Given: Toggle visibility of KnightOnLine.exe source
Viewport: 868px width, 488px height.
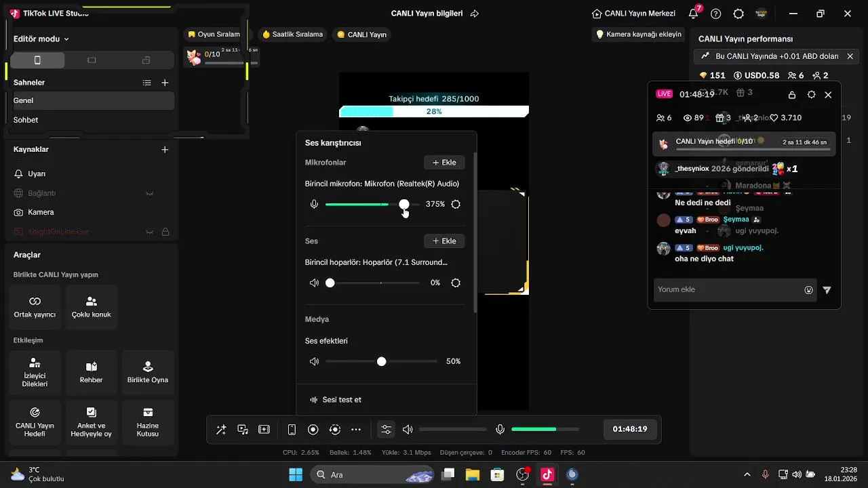Looking at the screenshot, I should click(x=149, y=232).
